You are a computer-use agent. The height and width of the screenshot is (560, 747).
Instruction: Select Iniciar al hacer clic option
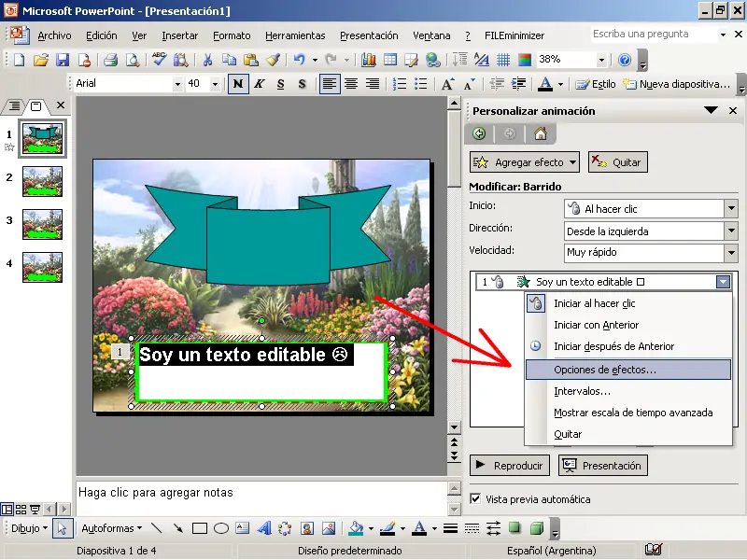(x=594, y=303)
